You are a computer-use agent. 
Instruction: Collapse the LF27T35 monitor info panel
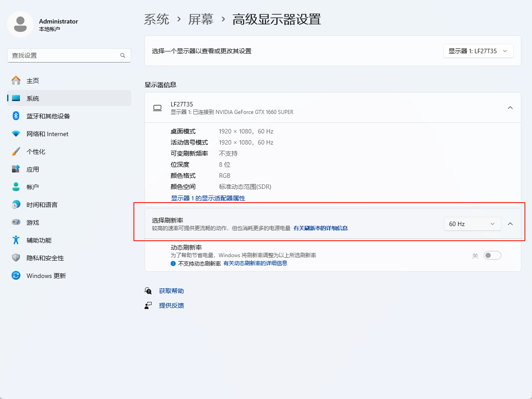pos(510,107)
